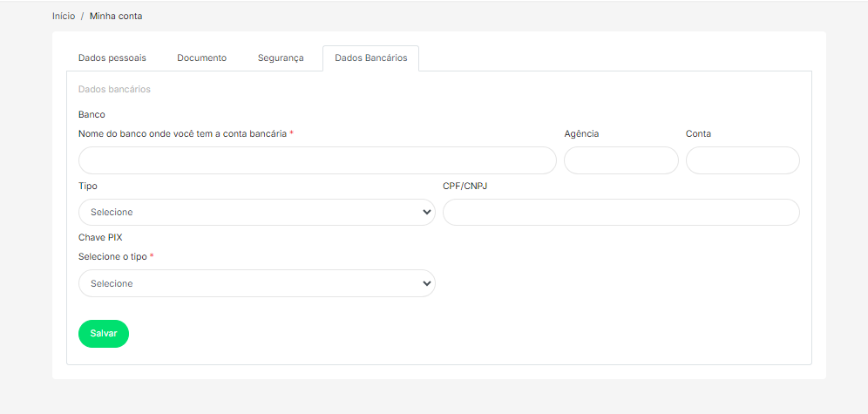The height and width of the screenshot is (414, 868).
Task: Click the Agência label text
Action: [581, 133]
